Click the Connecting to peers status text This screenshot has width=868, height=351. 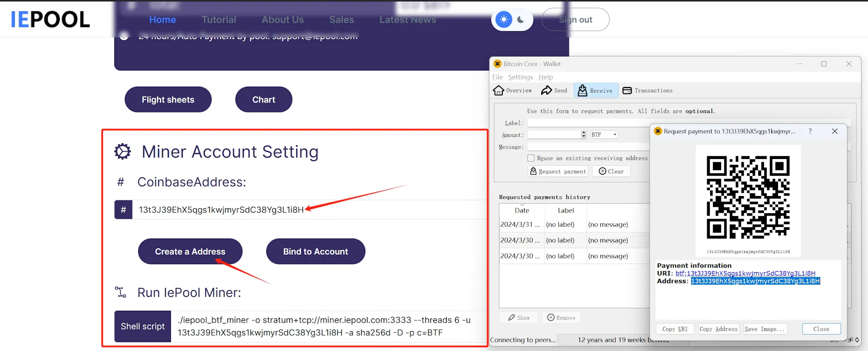pos(523,340)
